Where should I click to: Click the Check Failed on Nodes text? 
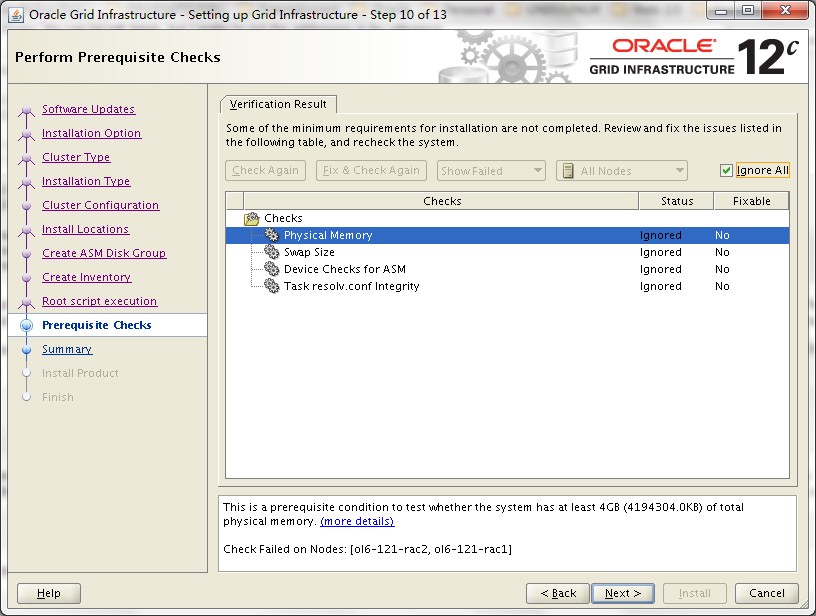pos(367,549)
